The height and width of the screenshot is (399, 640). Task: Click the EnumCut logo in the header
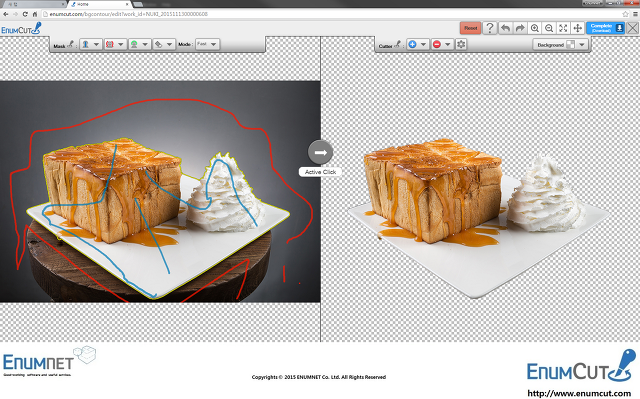coord(21,29)
